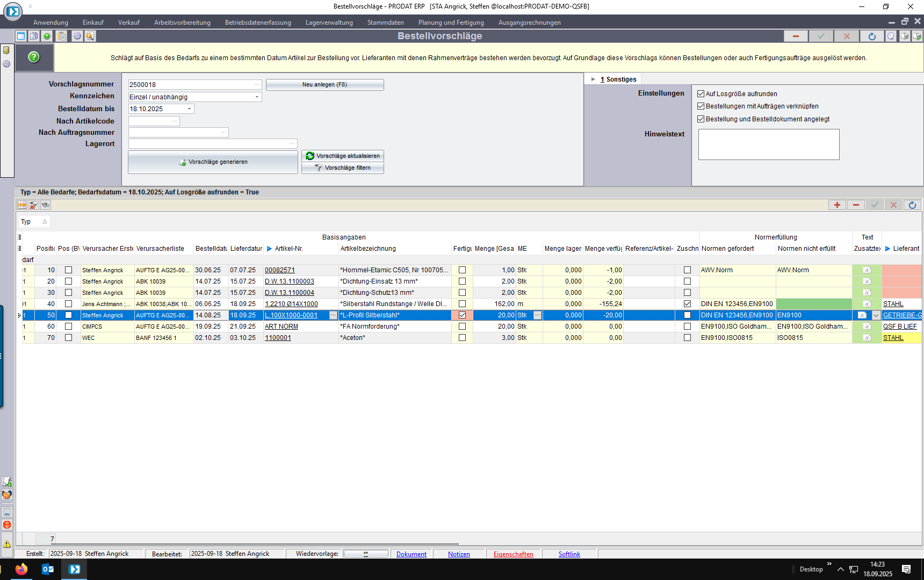The height and width of the screenshot is (580, 924).
Task: Click the large green help question icon
Action: coord(34,57)
